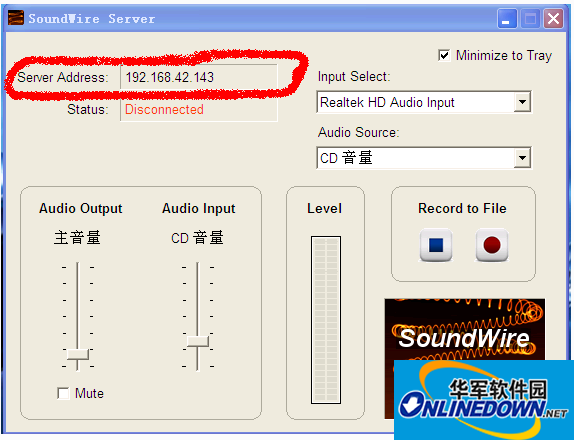Click the Server Address label
574x440 pixels.
click(x=63, y=77)
